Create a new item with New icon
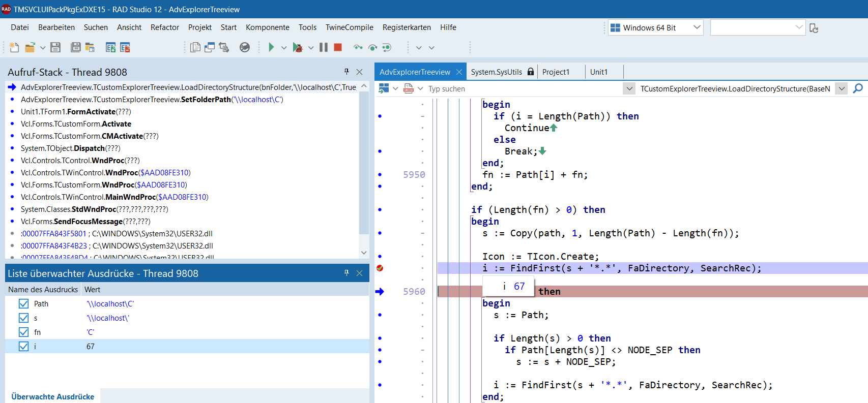Screen dimensions: 868x403 pos(14,47)
